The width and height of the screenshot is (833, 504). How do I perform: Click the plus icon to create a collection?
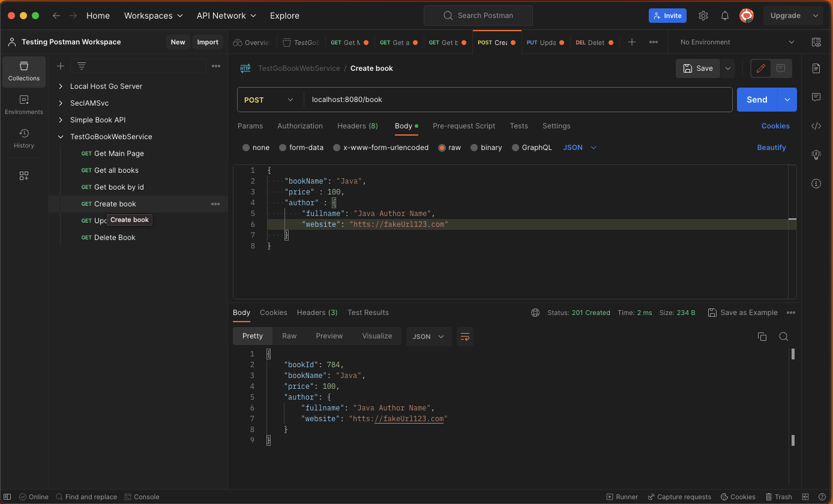pyautogui.click(x=61, y=66)
